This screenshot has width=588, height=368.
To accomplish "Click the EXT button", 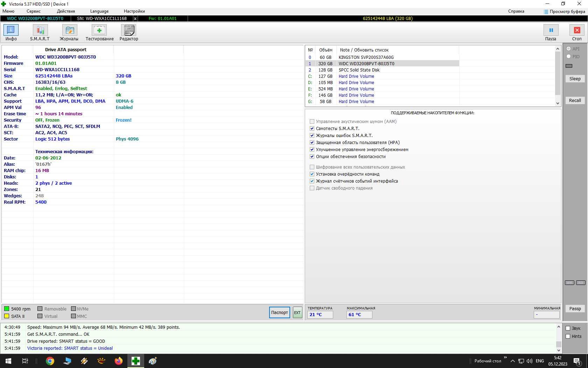I will 297,313.
